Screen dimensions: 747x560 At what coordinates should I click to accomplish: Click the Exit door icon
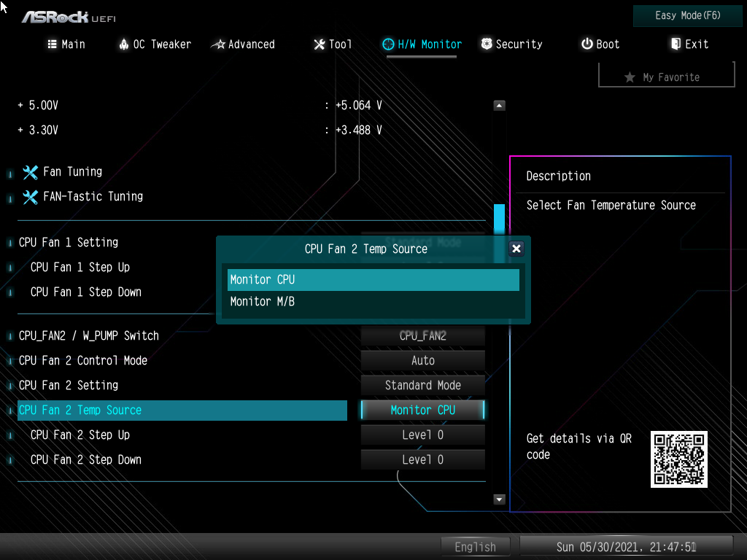pyautogui.click(x=676, y=44)
